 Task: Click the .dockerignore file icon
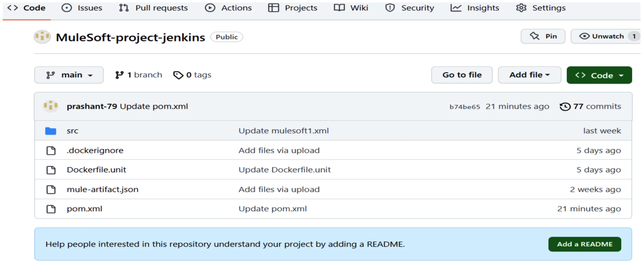tap(51, 151)
